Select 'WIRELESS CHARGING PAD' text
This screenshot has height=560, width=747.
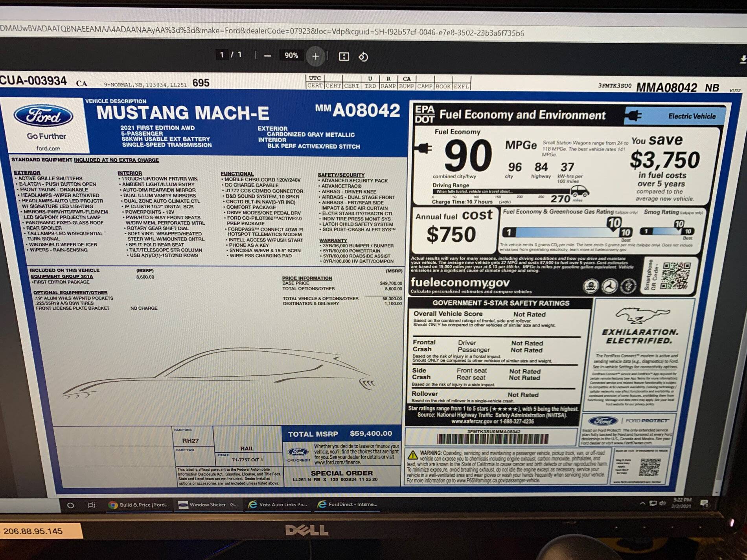coord(261,255)
